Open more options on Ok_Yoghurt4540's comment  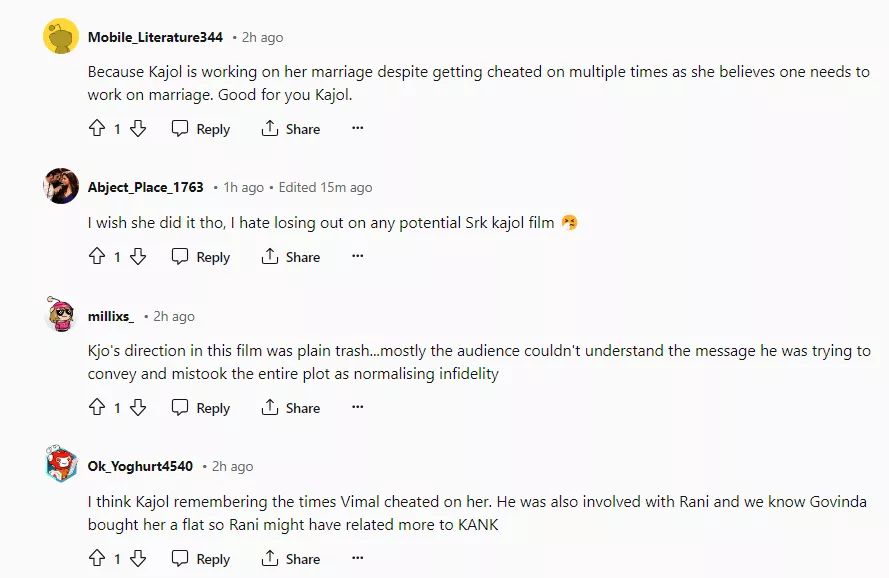coord(357,559)
